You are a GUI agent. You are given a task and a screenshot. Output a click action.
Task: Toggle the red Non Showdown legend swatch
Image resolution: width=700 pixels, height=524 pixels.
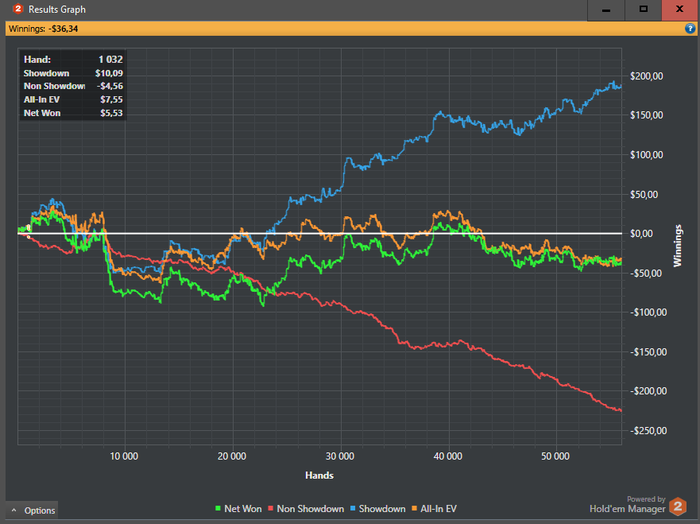(271, 508)
